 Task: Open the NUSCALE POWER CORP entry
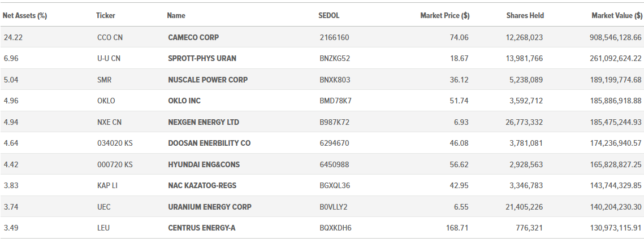pyautogui.click(x=208, y=80)
